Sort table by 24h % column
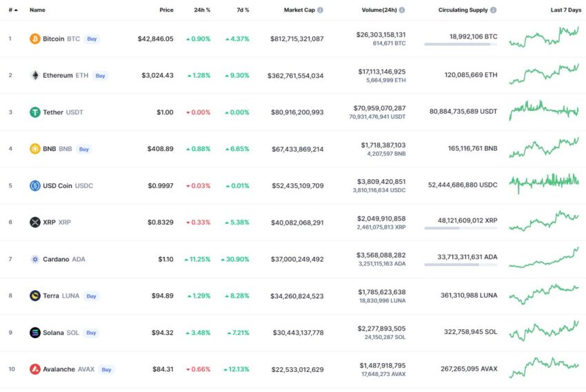The width and height of the screenshot is (586, 392). point(202,10)
